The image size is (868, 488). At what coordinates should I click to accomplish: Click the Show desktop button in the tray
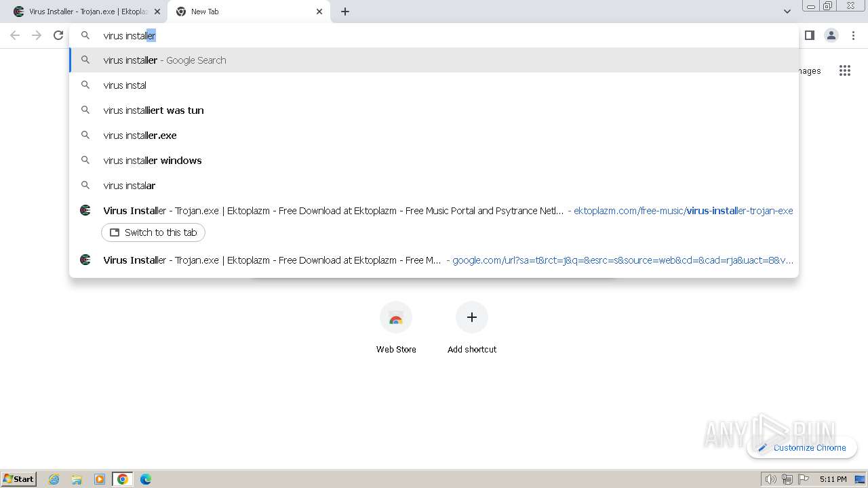tap(860, 479)
